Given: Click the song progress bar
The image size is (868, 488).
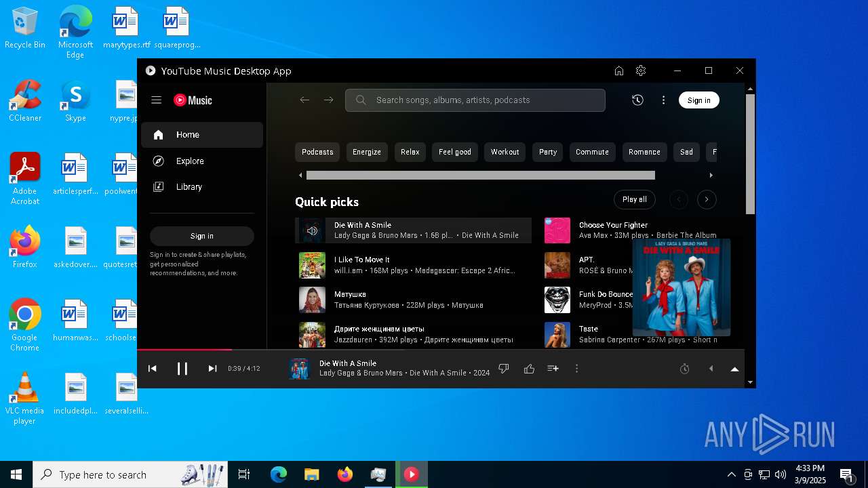Looking at the screenshot, I should coord(441,350).
